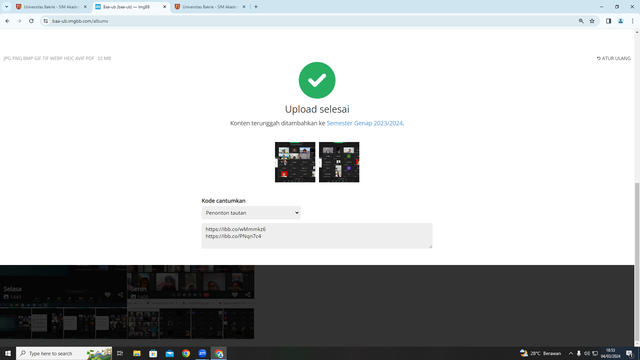The height and width of the screenshot is (360, 640).
Task: Open the Windows Start menu
Action: point(8,353)
